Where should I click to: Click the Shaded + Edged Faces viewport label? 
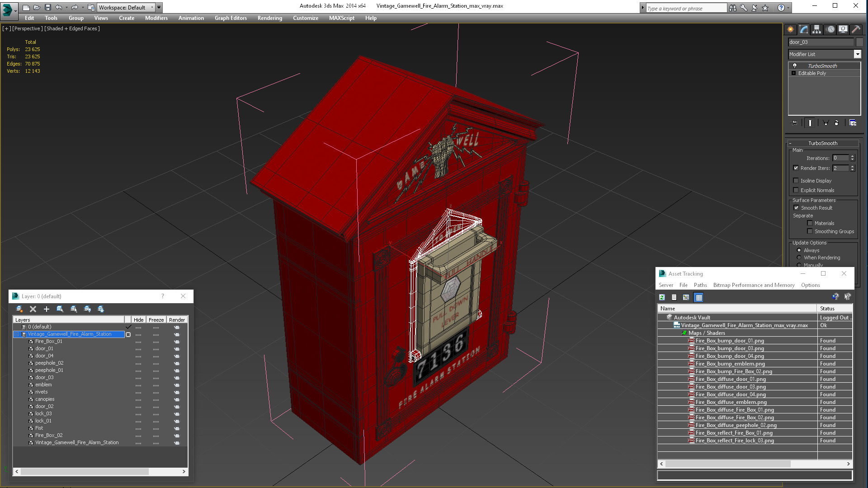pyautogui.click(x=72, y=28)
